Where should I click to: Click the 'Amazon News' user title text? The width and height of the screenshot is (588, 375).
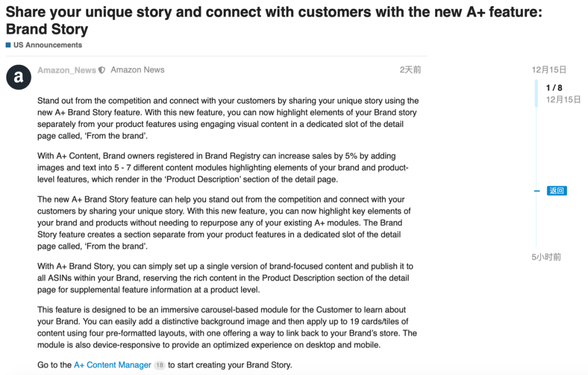tap(138, 70)
